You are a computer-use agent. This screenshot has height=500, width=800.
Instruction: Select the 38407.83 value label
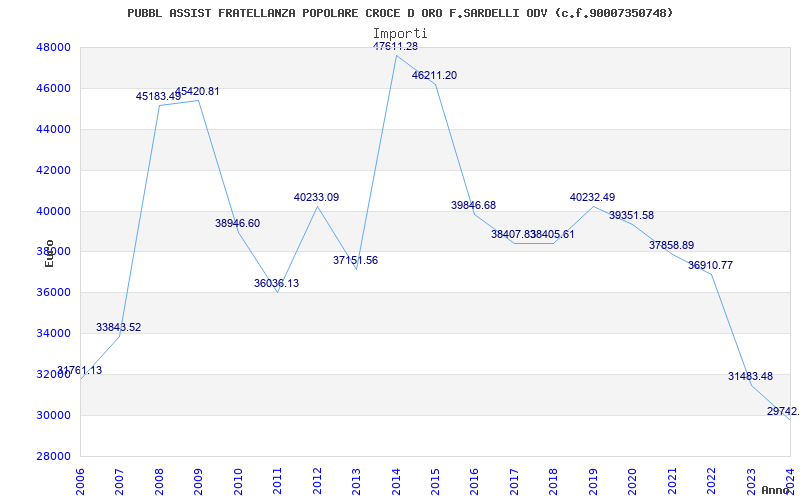click(513, 235)
